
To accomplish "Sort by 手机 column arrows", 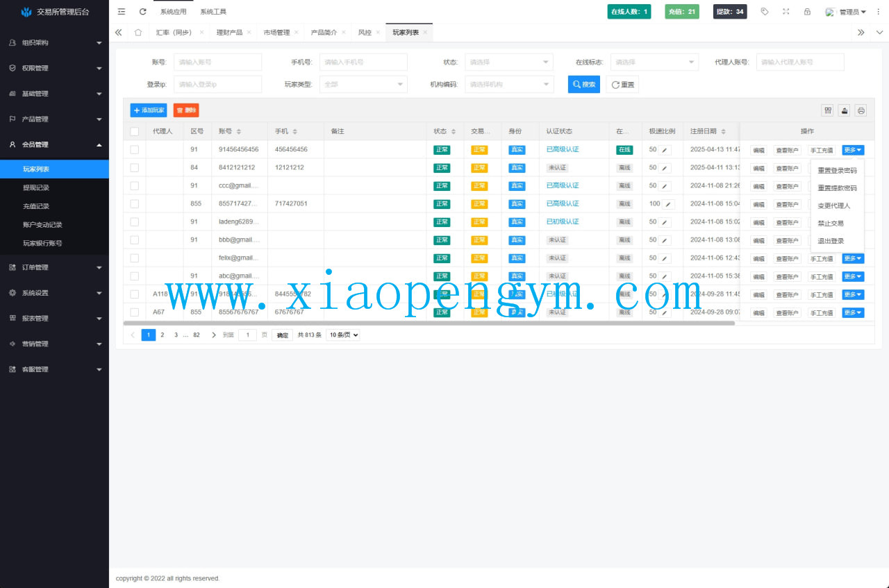I will click(x=294, y=131).
